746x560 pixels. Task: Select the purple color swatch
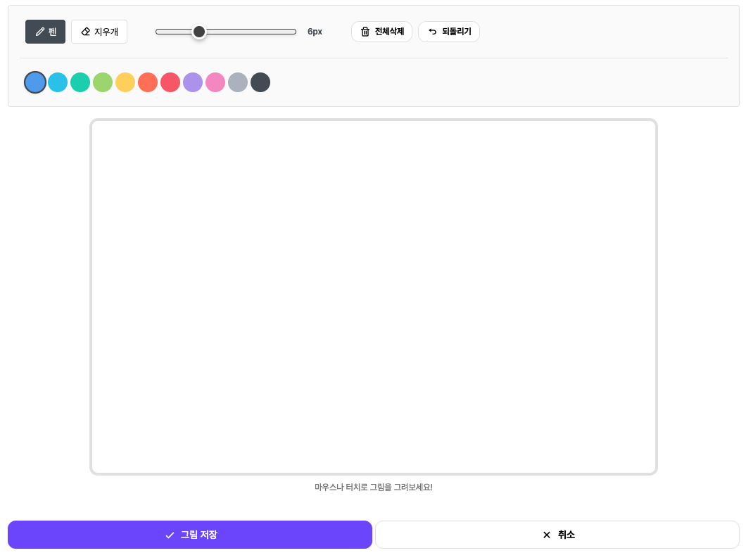[x=193, y=82]
